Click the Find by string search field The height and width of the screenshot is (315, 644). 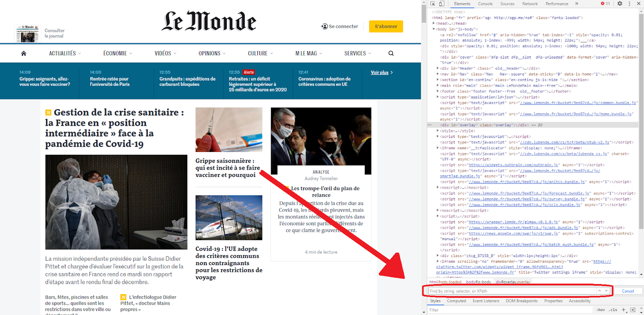[513, 291]
